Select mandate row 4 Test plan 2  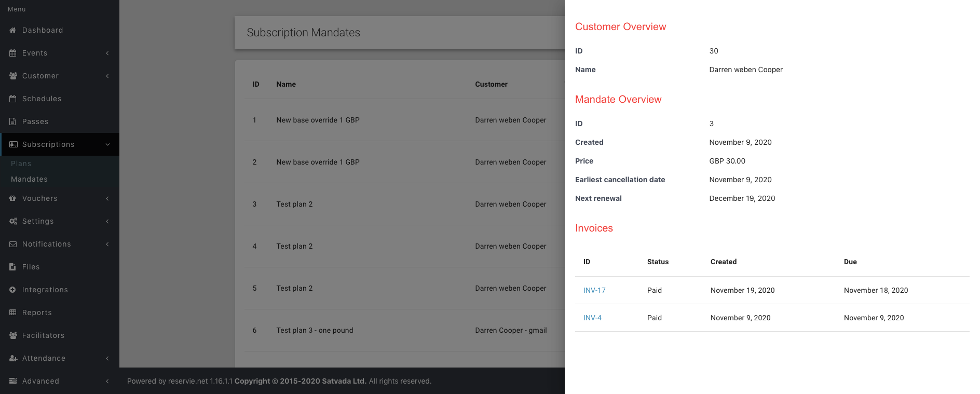(404, 246)
